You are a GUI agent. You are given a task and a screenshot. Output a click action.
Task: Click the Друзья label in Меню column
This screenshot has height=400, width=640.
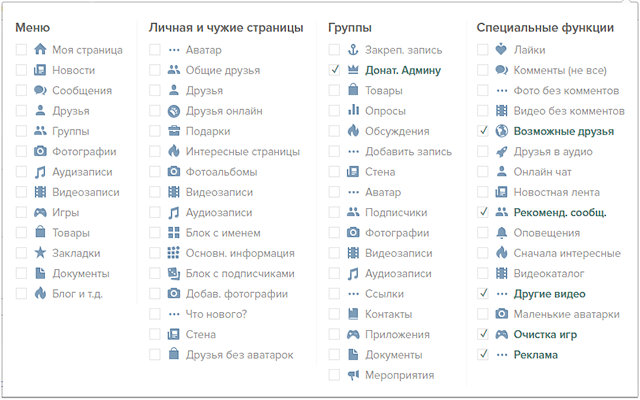(71, 111)
